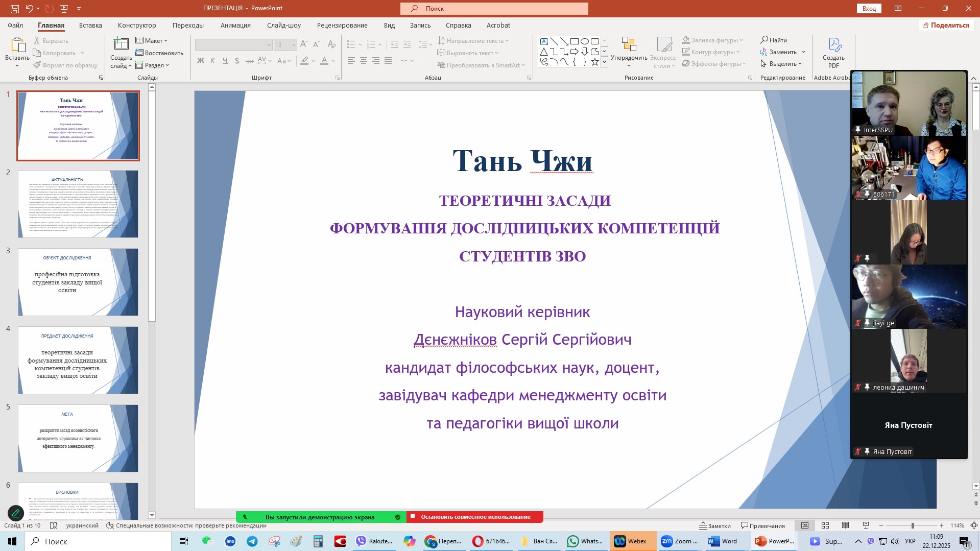Switch to the Insert tab
Viewport: 980px width, 551px height.
point(90,25)
